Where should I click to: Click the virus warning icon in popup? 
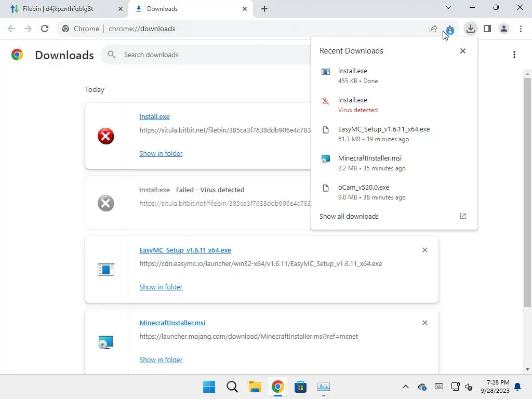325,101
